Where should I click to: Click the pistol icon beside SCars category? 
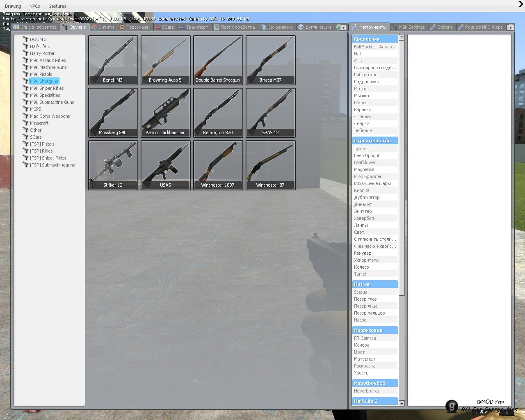(x=25, y=137)
